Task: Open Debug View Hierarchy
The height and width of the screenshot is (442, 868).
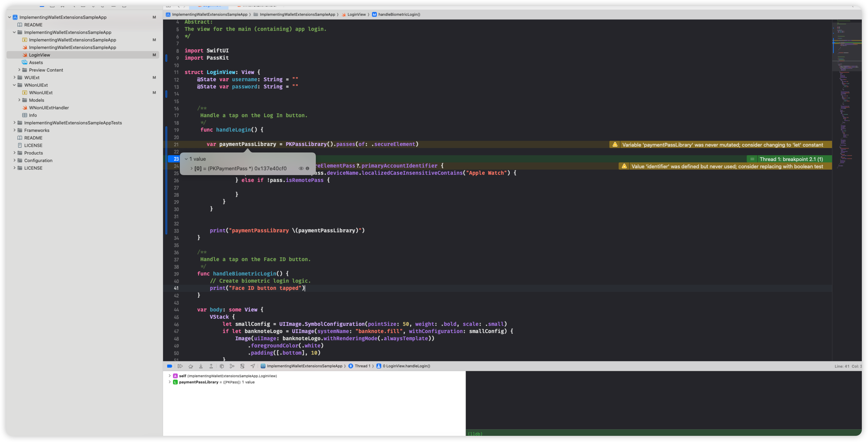Action: pyautogui.click(x=222, y=366)
